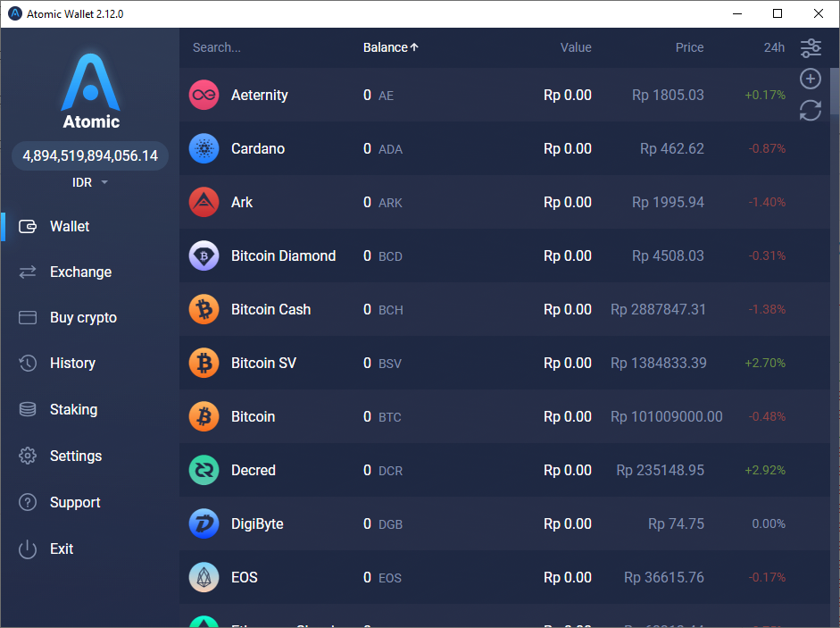Viewport: 840px width, 628px height.
Task: Open the IDR currency dropdown
Action: pyautogui.click(x=90, y=182)
